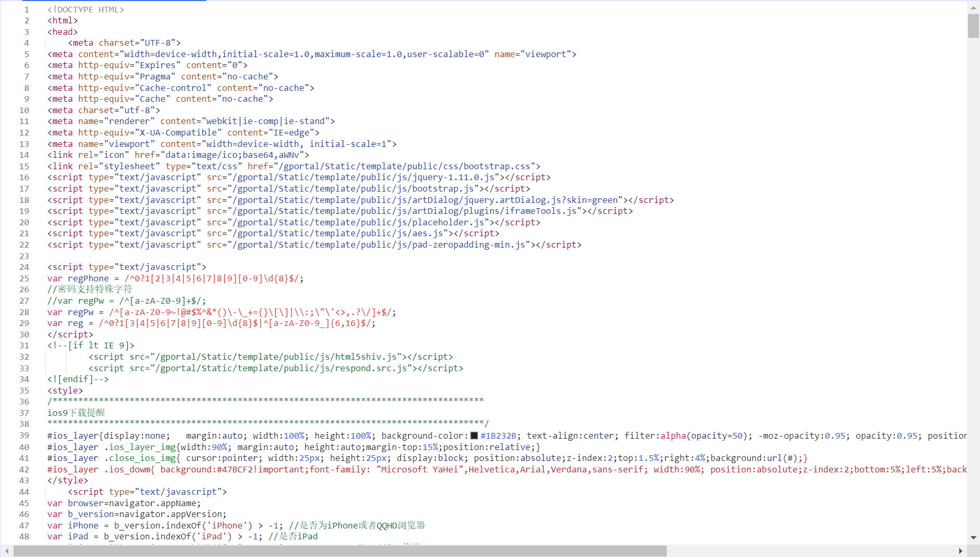Click the navigator.appVersion text
This screenshot has width=980, height=557.
171,514
